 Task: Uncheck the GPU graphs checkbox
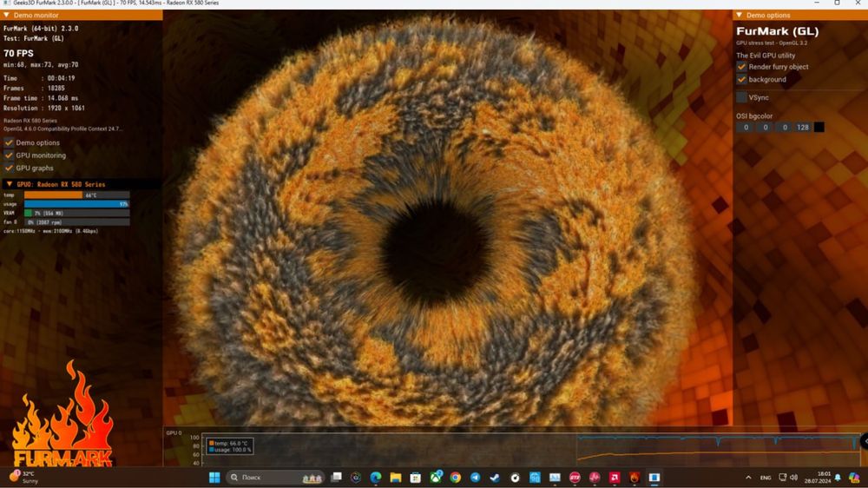click(x=9, y=168)
